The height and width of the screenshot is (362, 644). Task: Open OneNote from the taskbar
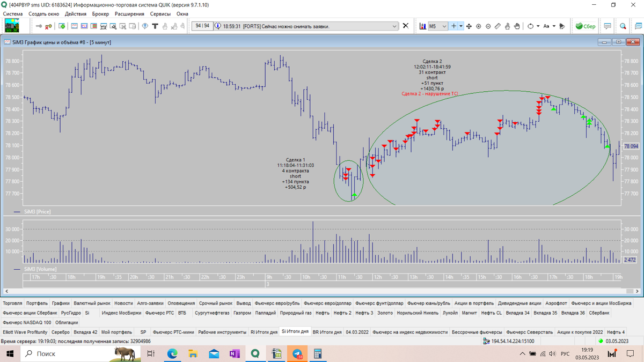pos(235,354)
